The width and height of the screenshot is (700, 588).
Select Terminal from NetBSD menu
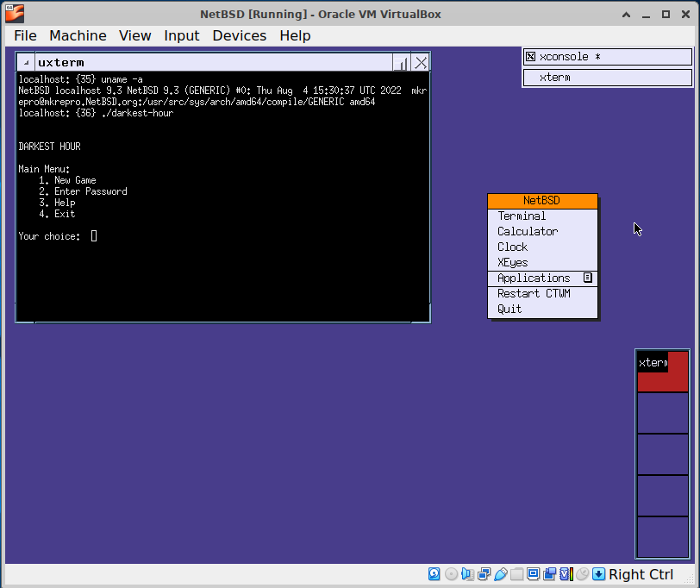(542, 216)
